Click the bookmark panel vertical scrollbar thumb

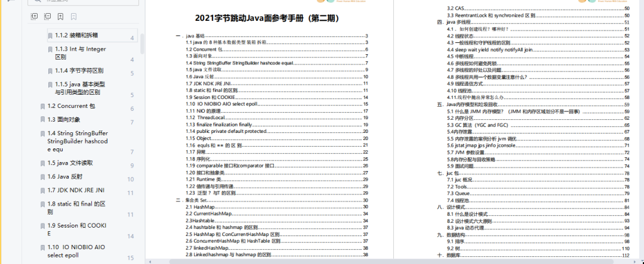point(142,44)
